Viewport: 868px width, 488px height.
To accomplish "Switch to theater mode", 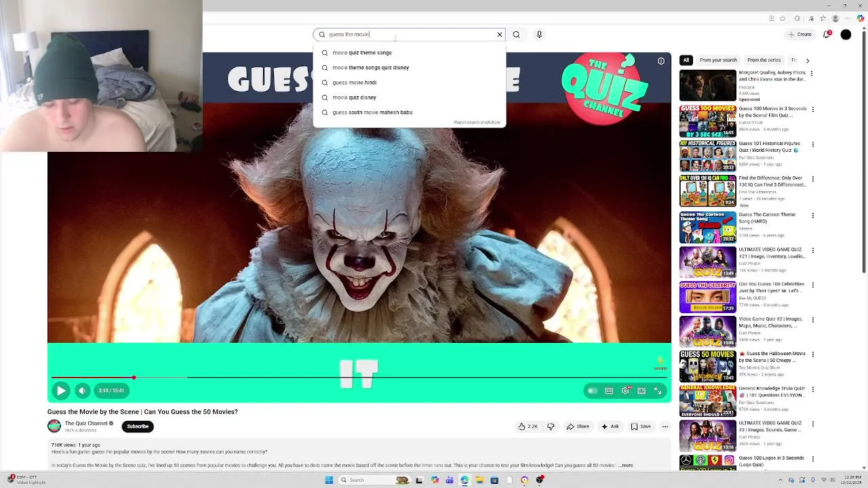I will [x=642, y=391].
